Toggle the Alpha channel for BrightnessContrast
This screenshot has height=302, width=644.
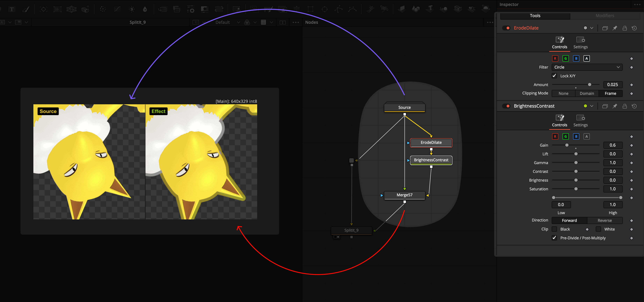[x=586, y=137]
